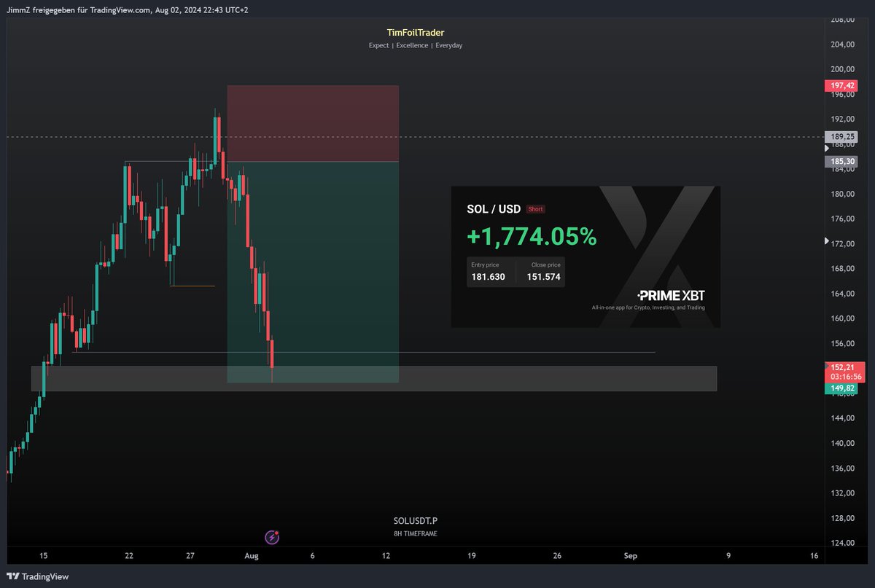
Task: Click the red 197,42 price tag on the scale
Action: pos(841,85)
